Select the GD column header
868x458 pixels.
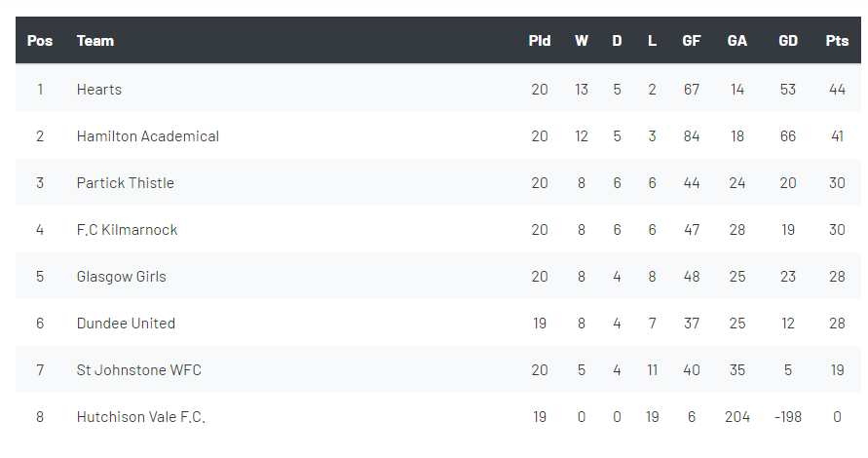click(788, 41)
